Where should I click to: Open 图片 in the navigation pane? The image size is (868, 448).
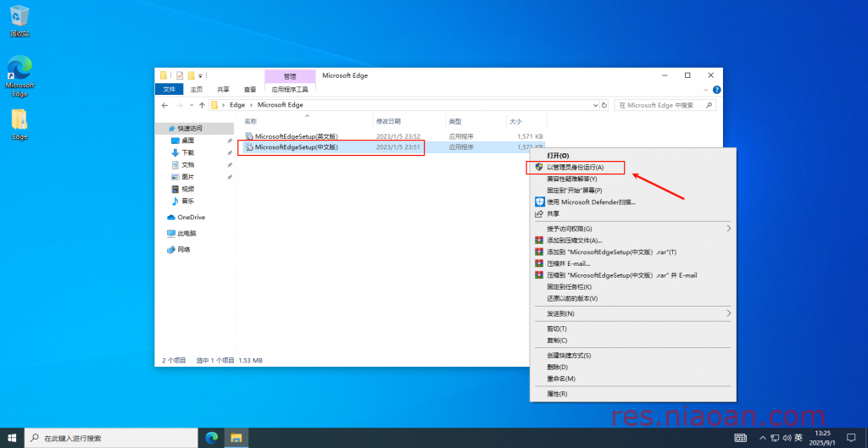[x=188, y=177]
